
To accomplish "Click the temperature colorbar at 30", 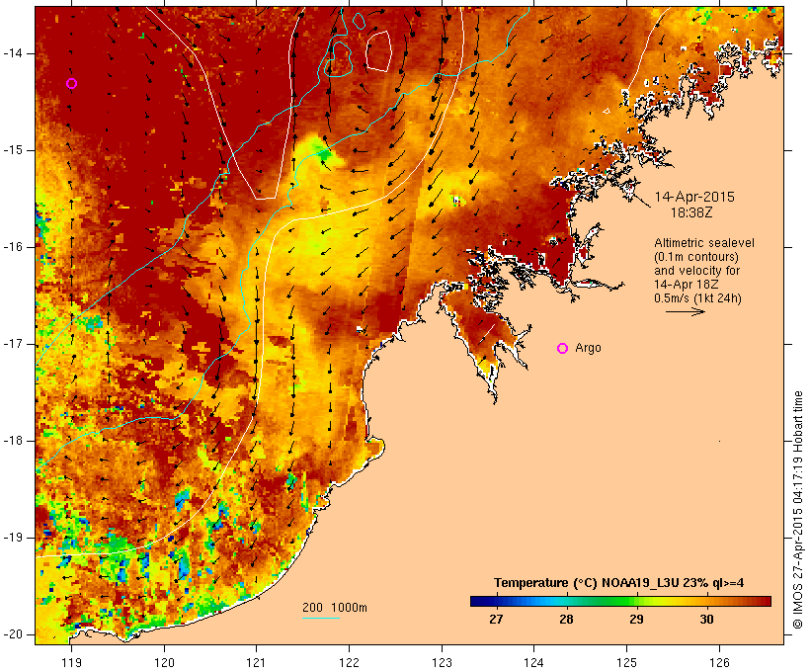I will tap(706, 601).
